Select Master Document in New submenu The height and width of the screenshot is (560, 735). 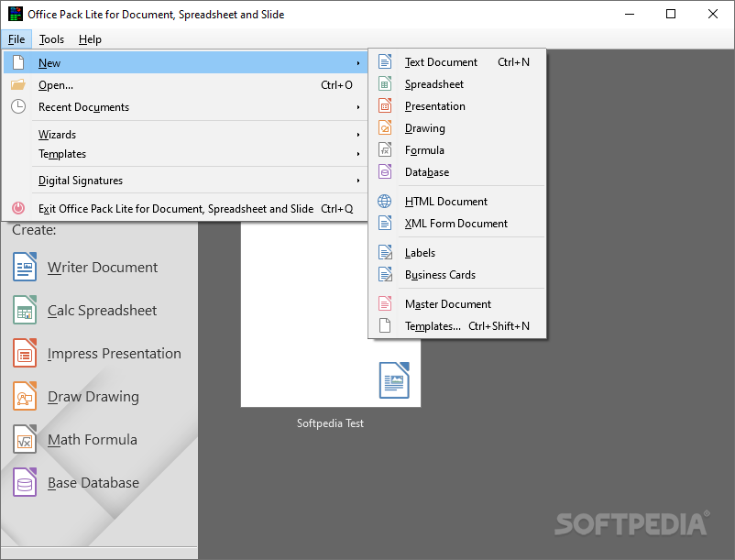(457, 303)
